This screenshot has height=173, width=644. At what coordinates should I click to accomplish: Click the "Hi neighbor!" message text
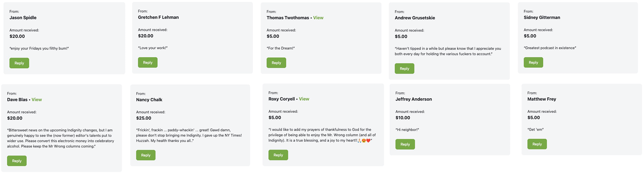point(407,129)
